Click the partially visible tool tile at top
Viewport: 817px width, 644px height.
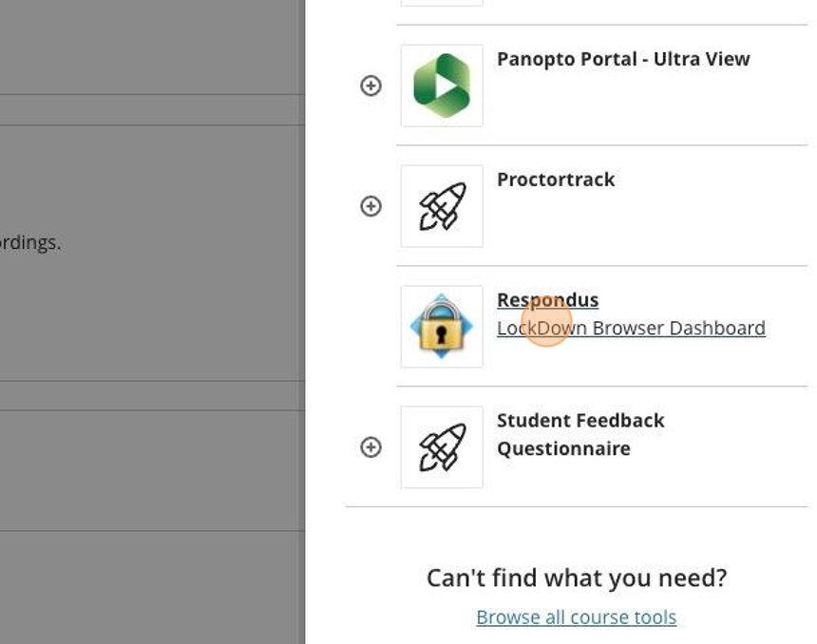[x=442, y=3]
